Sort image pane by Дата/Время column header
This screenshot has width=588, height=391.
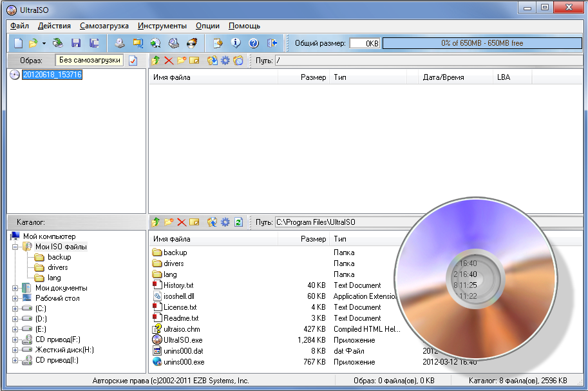click(455, 77)
